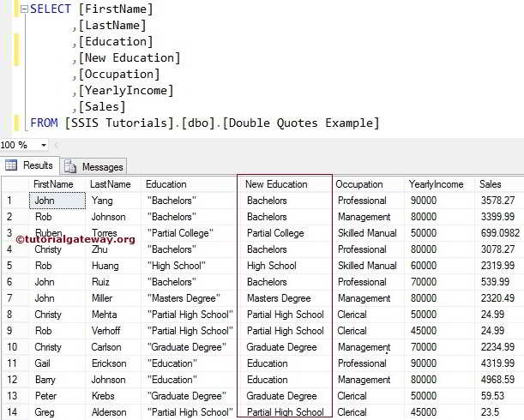Click the Erickson last name cell
The image size is (524, 420).
(113, 363)
